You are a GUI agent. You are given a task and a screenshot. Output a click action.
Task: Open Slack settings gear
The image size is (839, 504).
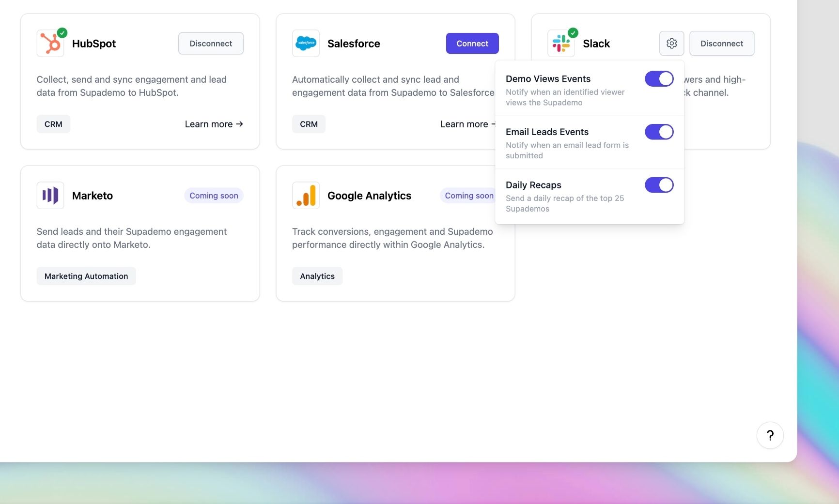(671, 44)
